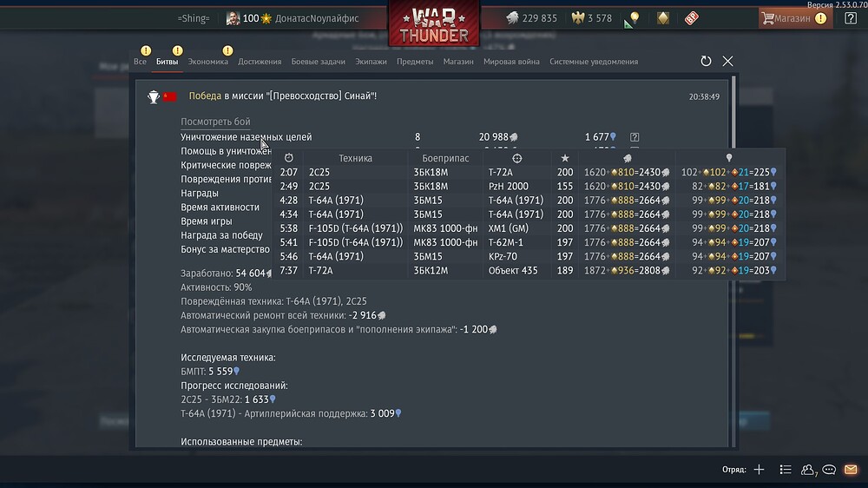This screenshot has height=488, width=868.
Task: Open the Достижения tab
Action: [260, 62]
